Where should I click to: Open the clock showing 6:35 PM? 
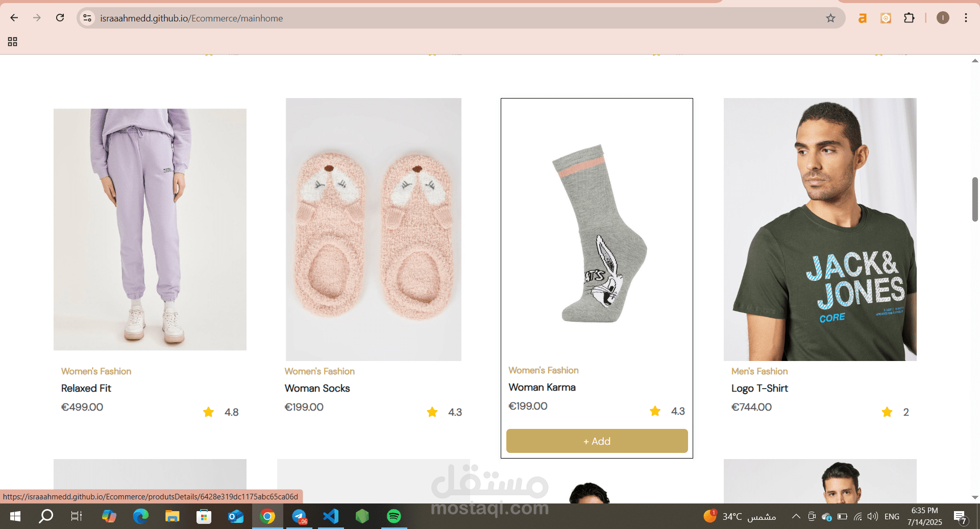pyautogui.click(x=924, y=516)
